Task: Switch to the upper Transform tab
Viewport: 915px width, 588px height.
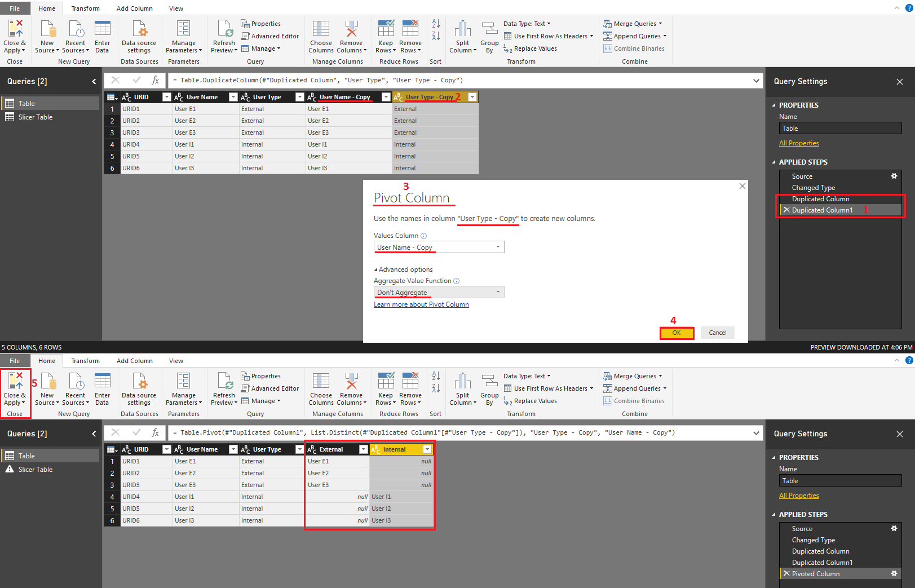Action: 85,8
